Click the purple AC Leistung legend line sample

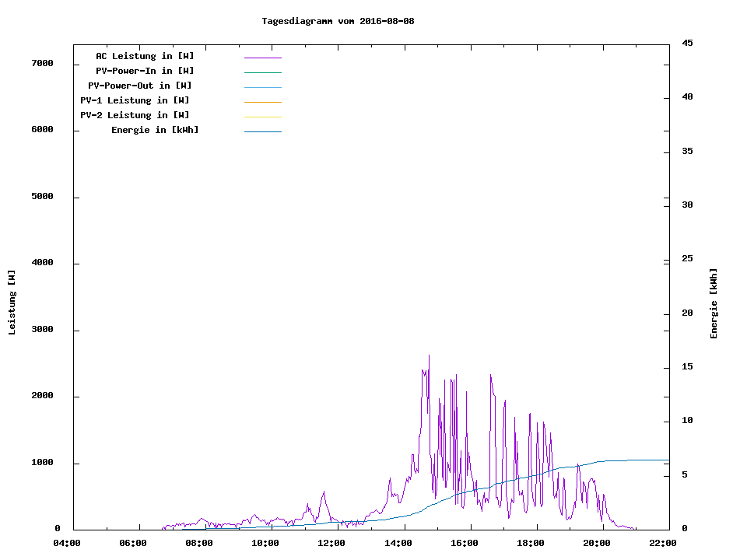[x=262, y=58]
